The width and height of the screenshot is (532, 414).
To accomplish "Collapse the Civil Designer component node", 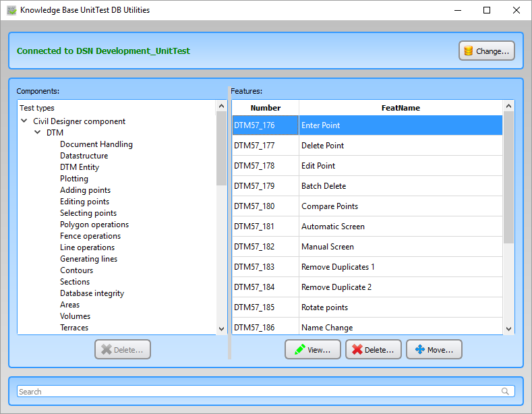I will pos(24,121).
